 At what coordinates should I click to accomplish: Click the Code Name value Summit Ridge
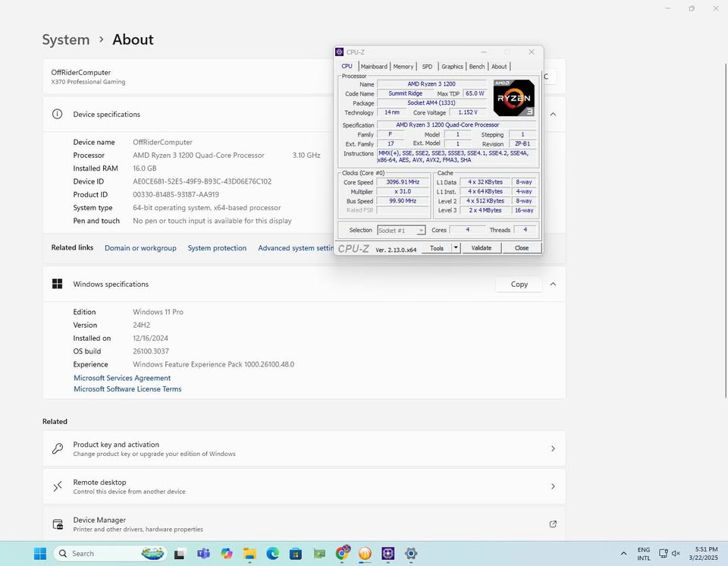pos(405,93)
